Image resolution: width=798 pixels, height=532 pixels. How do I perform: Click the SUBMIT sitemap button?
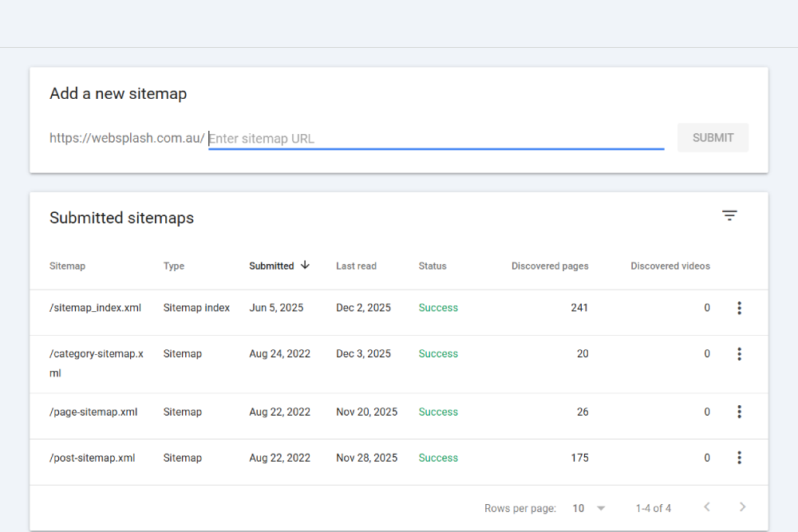[713, 137]
